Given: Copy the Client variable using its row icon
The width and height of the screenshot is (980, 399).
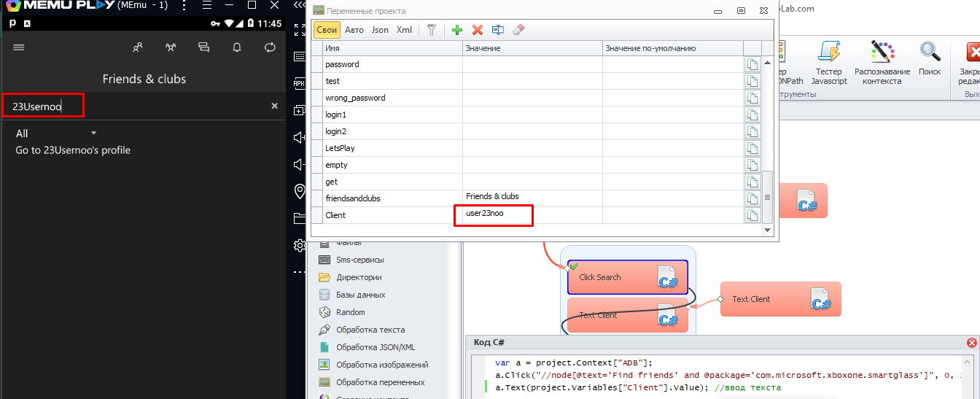Looking at the screenshot, I should (x=752, y=215).
